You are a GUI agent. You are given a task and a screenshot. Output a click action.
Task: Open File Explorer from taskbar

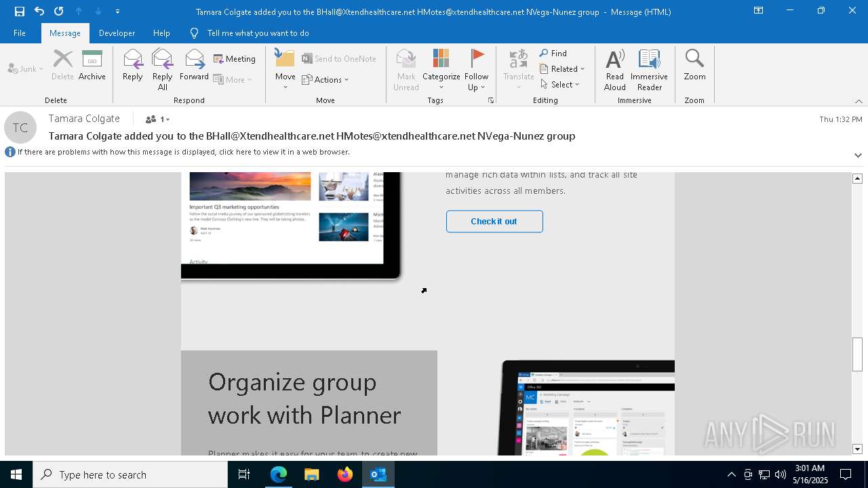[312, 474]
